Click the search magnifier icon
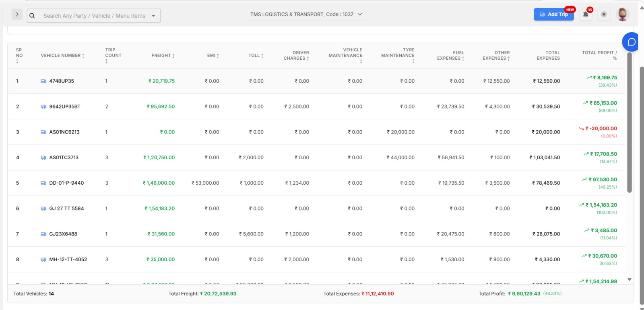The width and height of the screenshot is (644, 310). pyautogui.click(x=32, y=16)
